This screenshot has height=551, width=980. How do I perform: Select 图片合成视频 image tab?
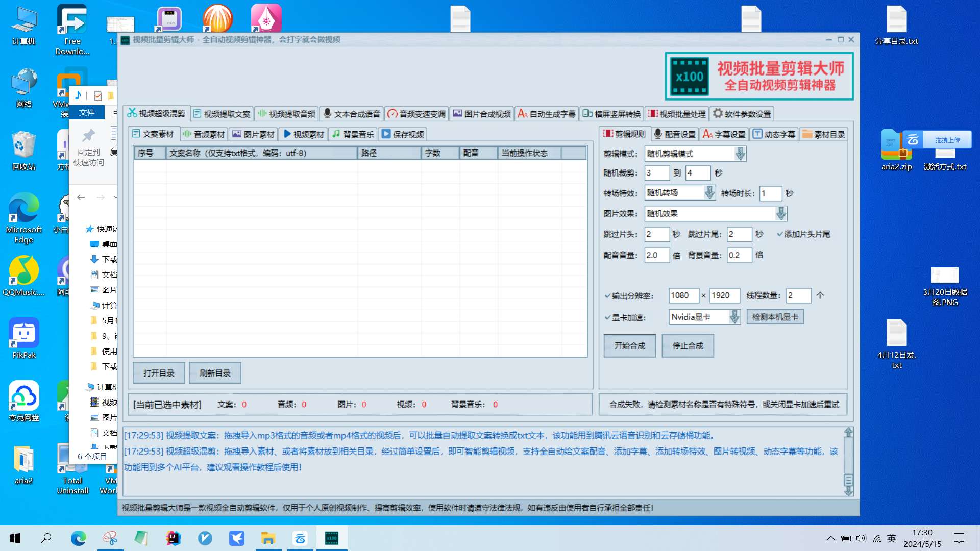tap(482, 114)
